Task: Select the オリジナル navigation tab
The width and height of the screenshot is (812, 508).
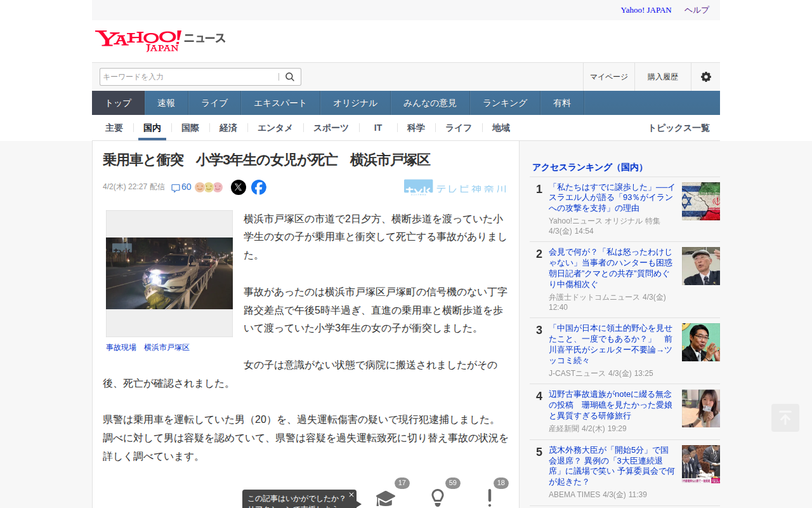Action: coord(355,103)
